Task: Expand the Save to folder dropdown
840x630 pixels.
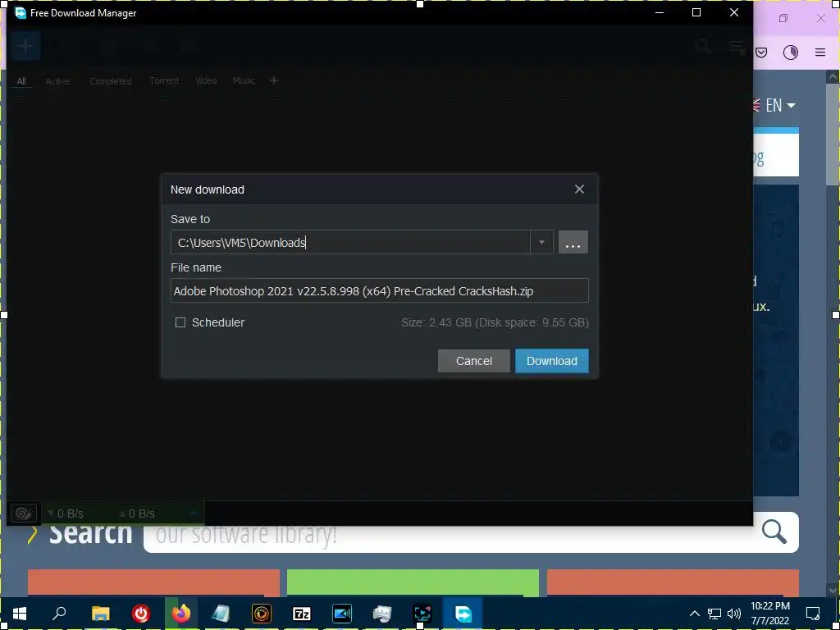Action: point(541,242)
